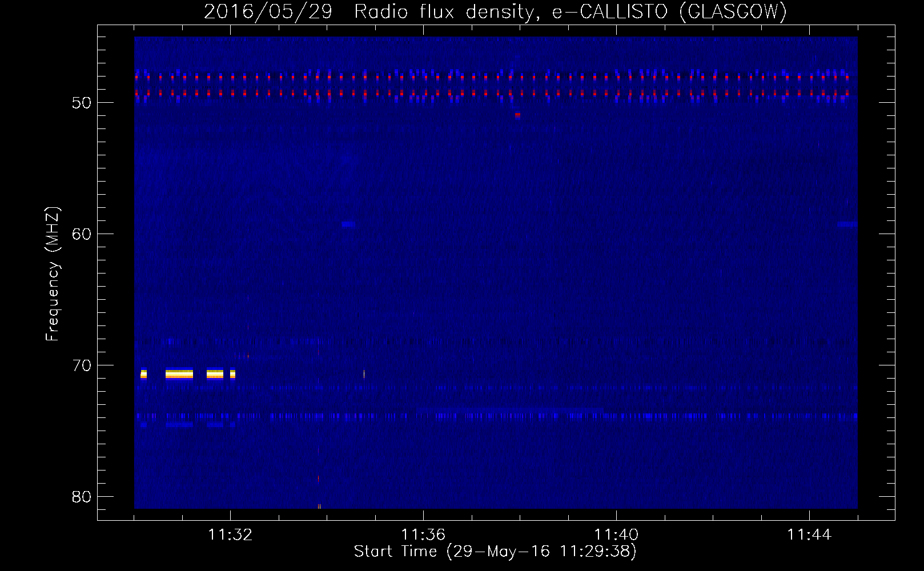
Task: Click the 11:40 time tick label
Action: coord(616,535)
